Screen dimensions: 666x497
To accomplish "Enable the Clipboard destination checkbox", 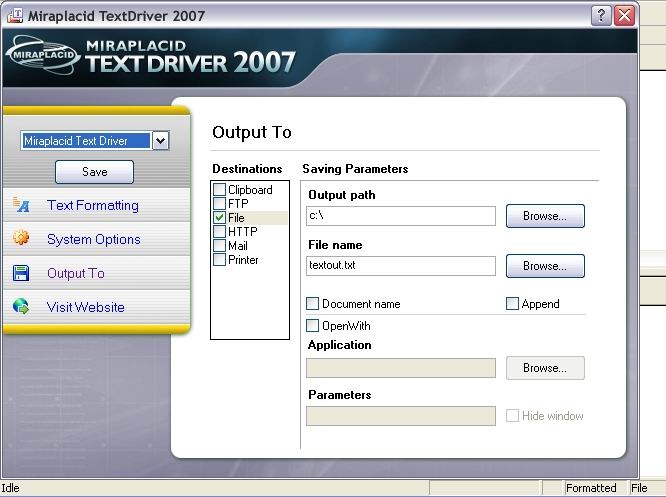I will pyautogui.click(x=219, y=189).
